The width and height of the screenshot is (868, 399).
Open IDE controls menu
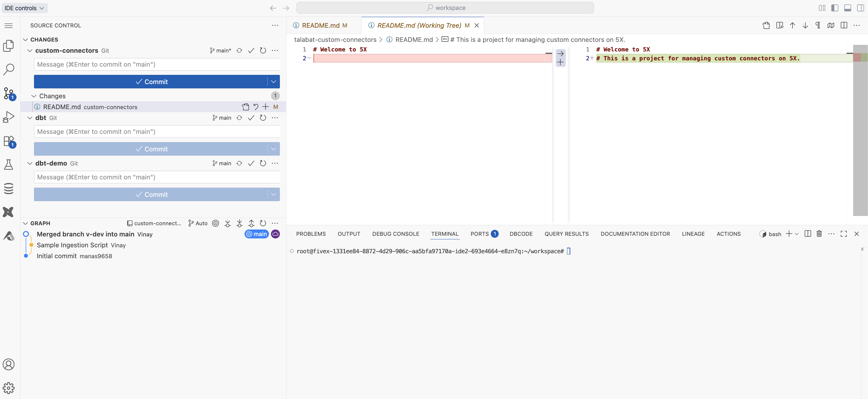(24, 8)
